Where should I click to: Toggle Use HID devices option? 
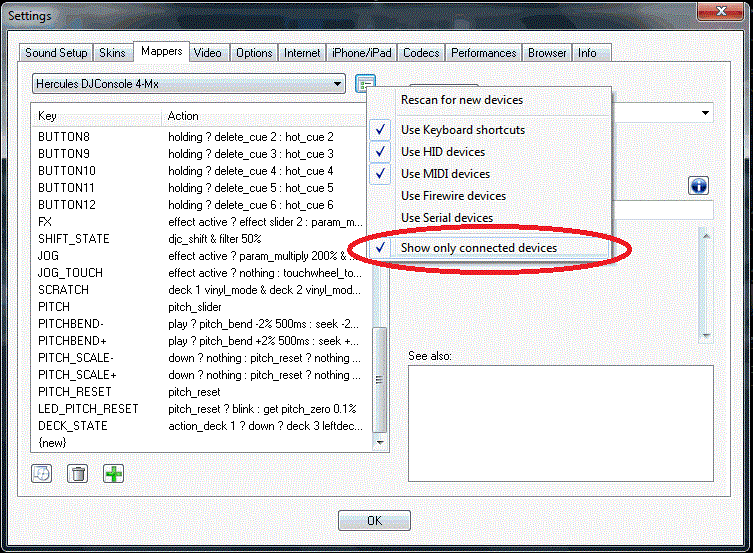(x=490, y=152)
